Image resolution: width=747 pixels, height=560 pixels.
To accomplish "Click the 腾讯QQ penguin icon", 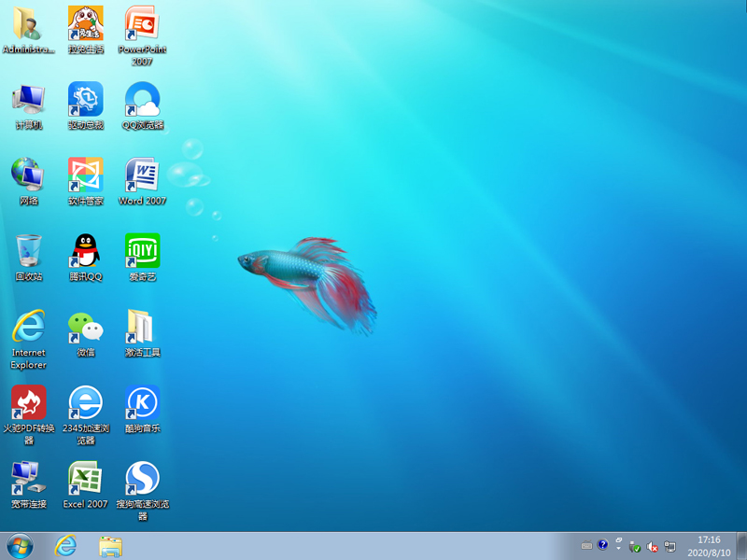I will 85,251.
